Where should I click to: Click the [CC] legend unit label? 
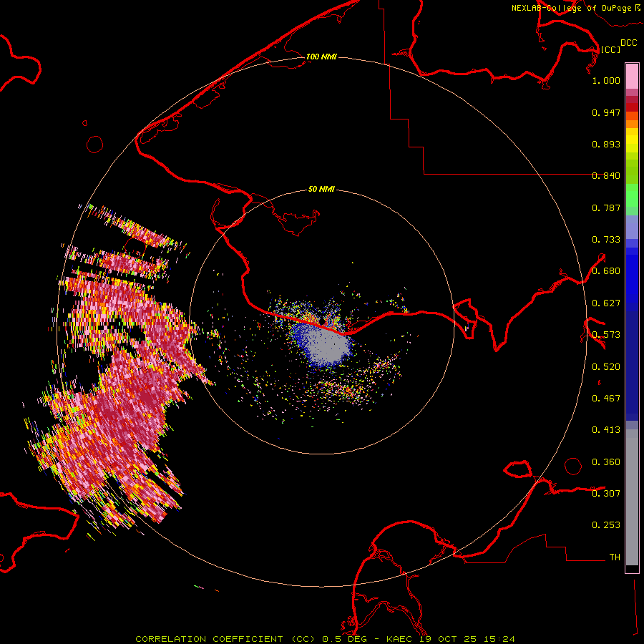click(x=610, y=49)
